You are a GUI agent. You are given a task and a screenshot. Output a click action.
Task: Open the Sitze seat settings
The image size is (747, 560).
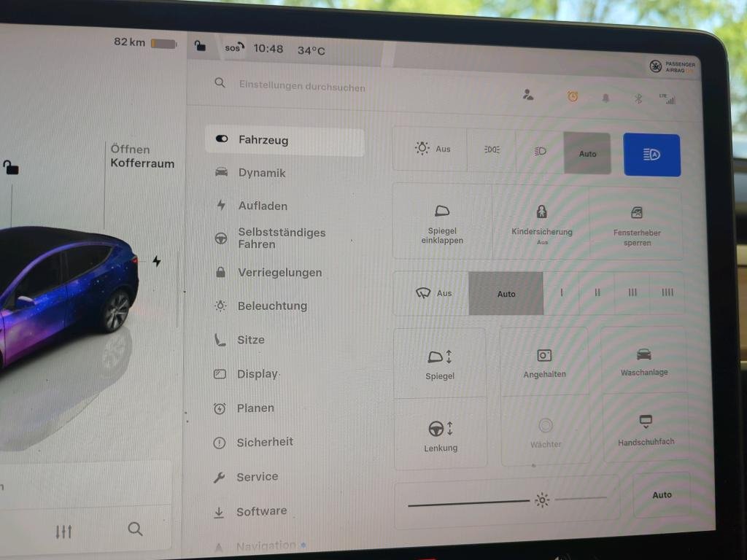[x=239, y=340]
